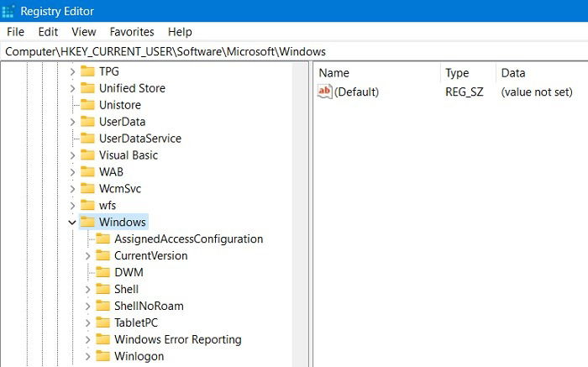
Task: Click the open Windows folder icon
Action: [87, 222]
